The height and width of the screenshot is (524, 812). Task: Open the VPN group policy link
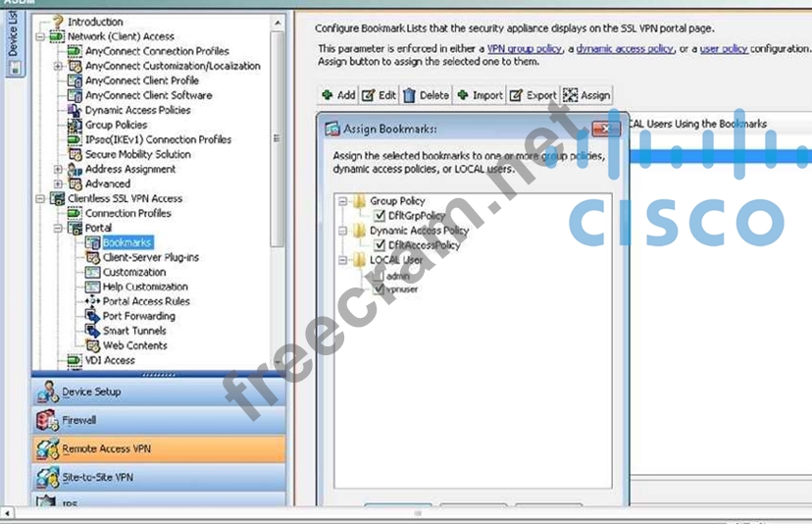(523, 48)
